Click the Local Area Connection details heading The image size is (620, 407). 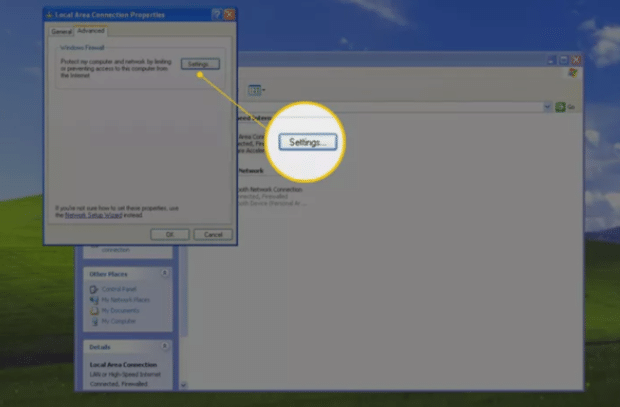coord(123,365)
